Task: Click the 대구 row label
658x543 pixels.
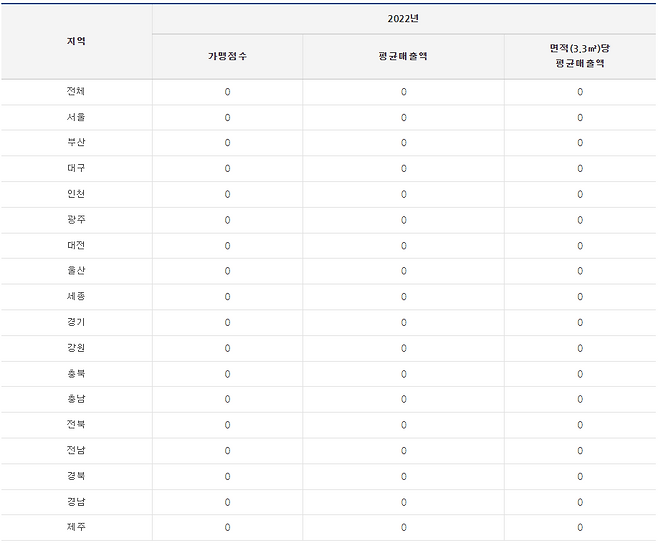Action: (76, 169)
